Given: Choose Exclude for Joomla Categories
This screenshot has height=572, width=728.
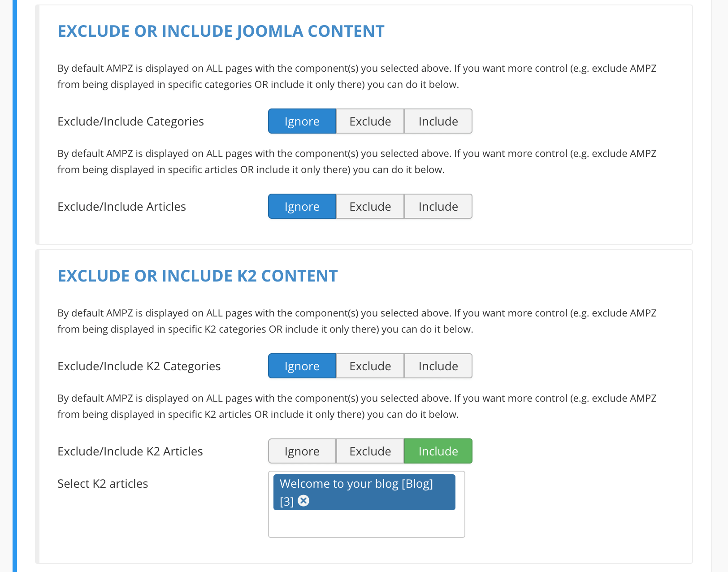Looking at the screenshot, I should 370,121.
